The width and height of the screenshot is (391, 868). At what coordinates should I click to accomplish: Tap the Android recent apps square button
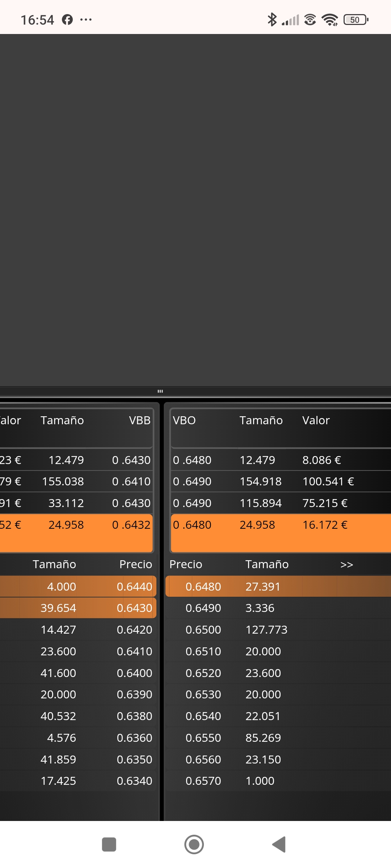(x=109, y=844)
